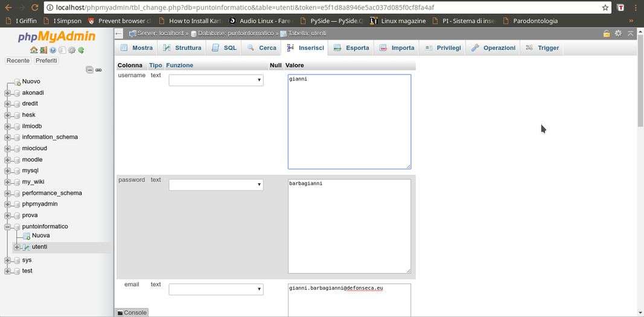Expand the sys database node

pos(7,260)
